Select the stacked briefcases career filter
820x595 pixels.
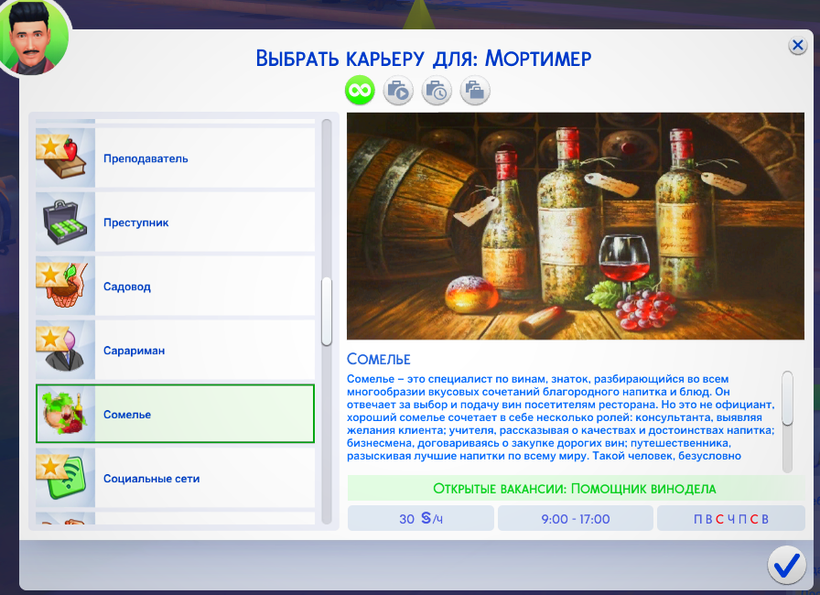point(475,90)
